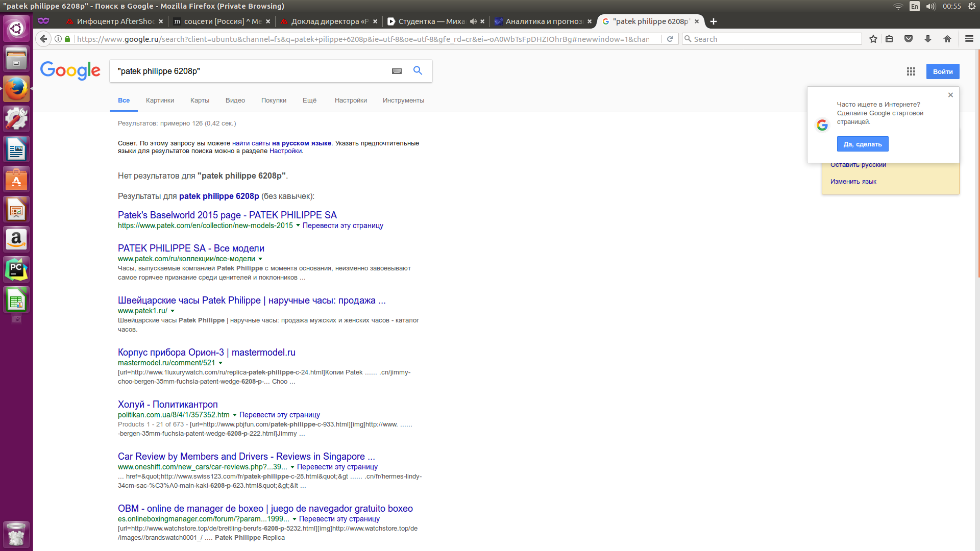Click the Войти sign-in button
This screenshot has height=551, width=980.
tap(942, 71)
